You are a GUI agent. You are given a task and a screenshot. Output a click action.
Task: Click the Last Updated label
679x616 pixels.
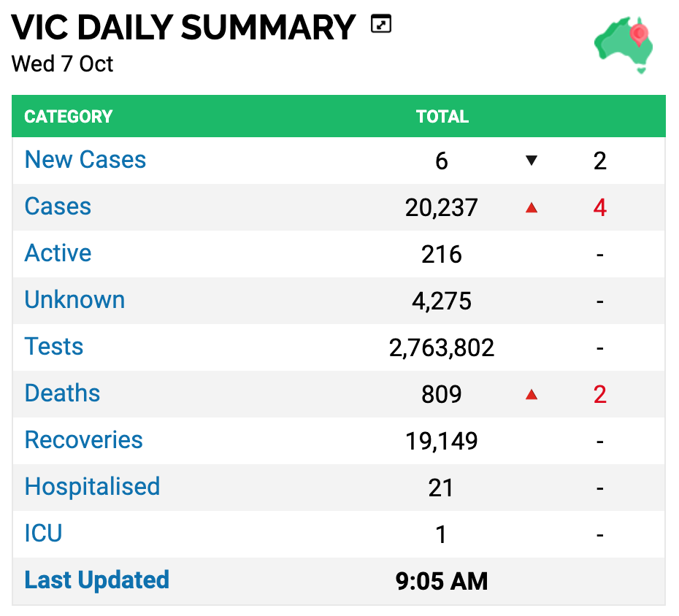tap(96, 580)
